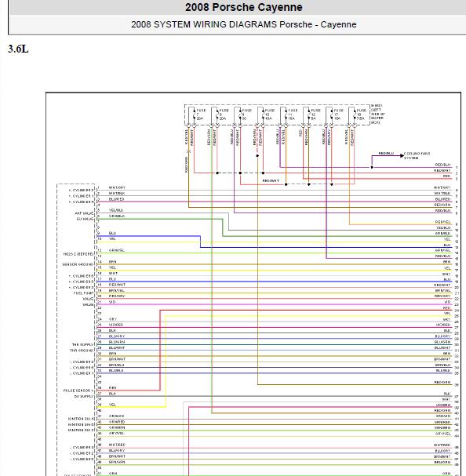Viewport: 466px width, 476px height.
Task: Select the "THR SUPPLY" connector label
Action: (x=82, y=344)
